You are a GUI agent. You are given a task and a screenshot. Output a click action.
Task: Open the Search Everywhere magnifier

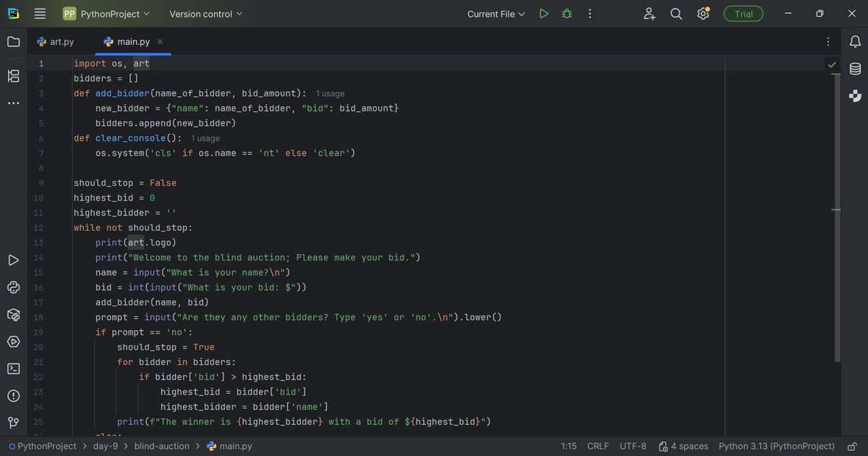click(x=676, y=13)
